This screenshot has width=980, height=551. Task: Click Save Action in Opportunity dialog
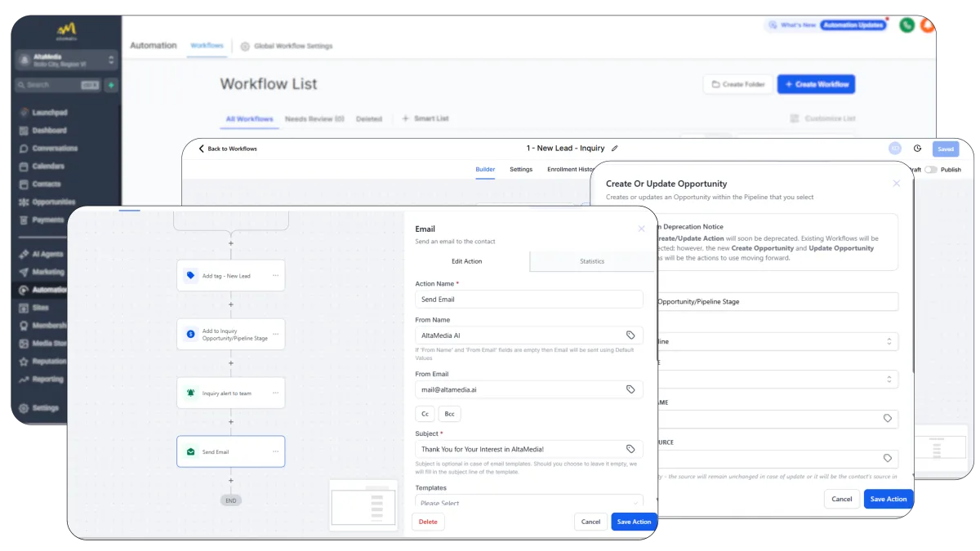click(889, 499)
